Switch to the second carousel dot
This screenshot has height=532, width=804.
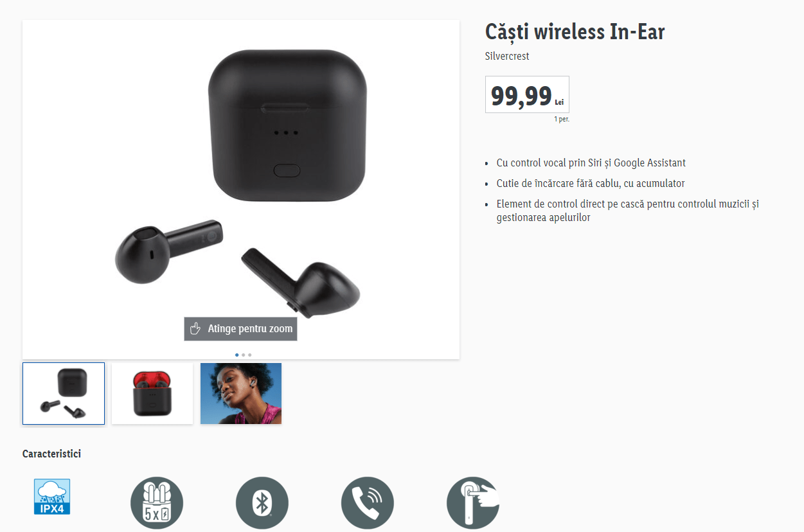click(243, 355)
